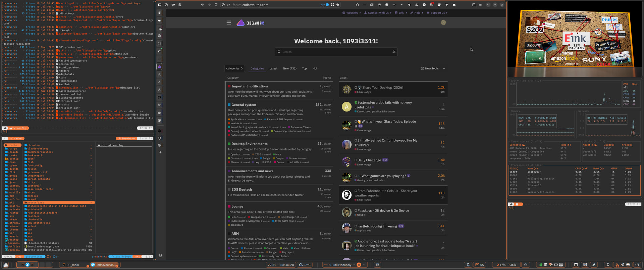Screen dimensions: 644x270
Task: Open the app launcher icon in taskbar
Action: click(6, 265)
